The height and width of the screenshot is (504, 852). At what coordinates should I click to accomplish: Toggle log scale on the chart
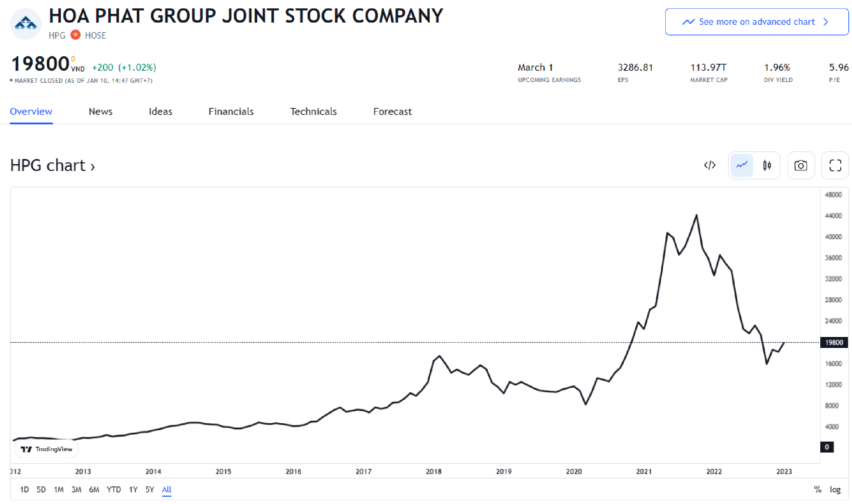click(x=835, y=489)
